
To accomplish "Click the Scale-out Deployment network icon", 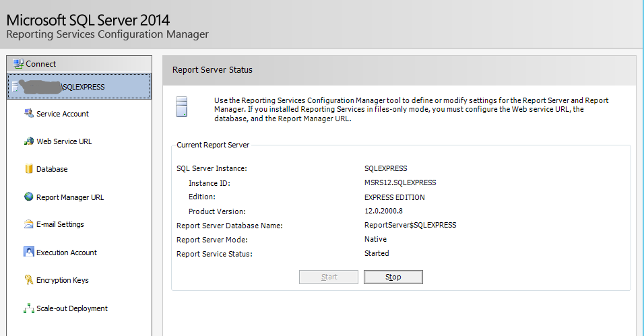I will click(29, 308).
